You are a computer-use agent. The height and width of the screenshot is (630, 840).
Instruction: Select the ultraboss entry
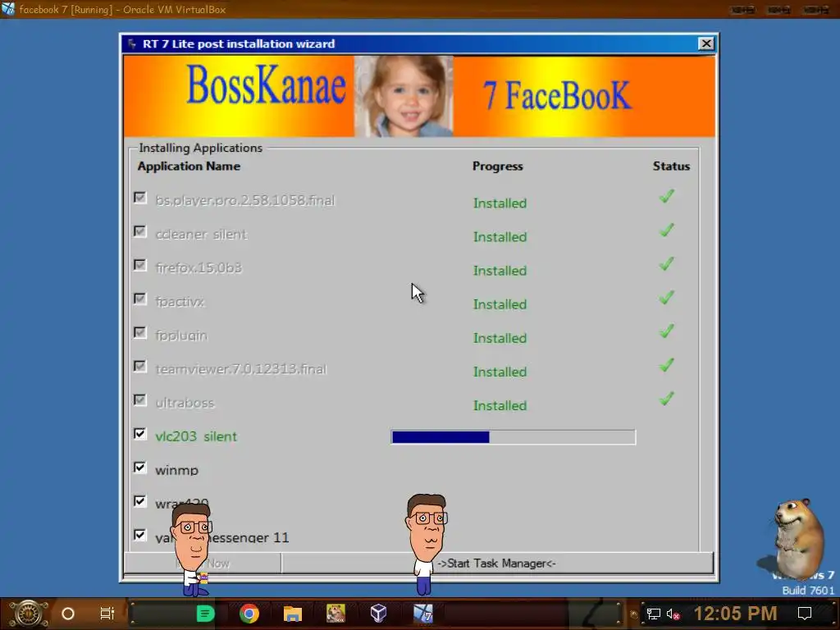coord(185,403)
